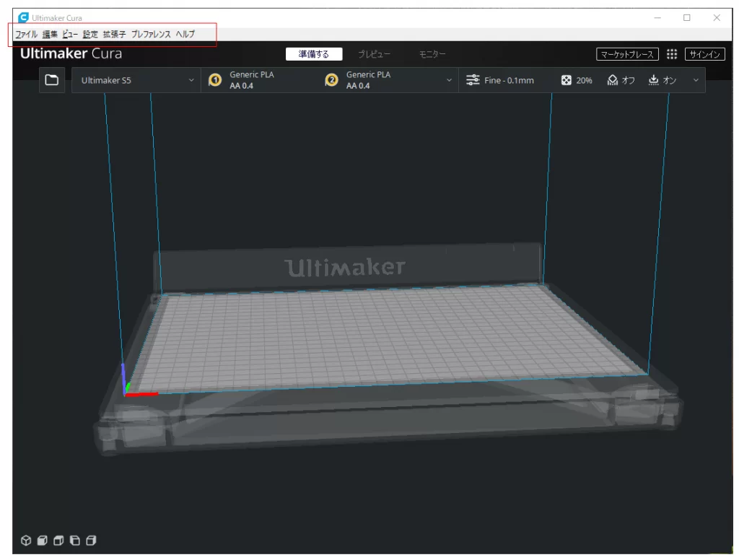This screenshot has width=739, height=560.
Task: Click the infill density icon
Action: point(566,80)
